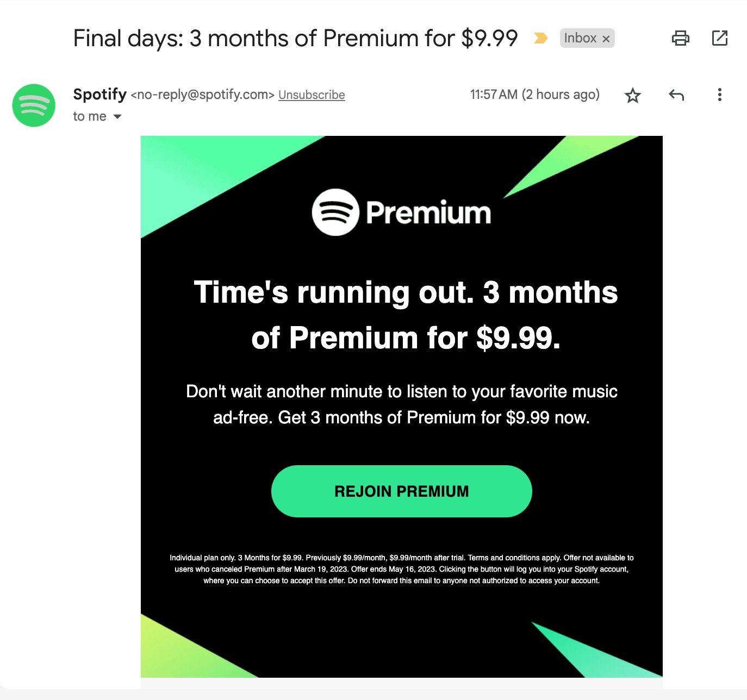Reply using the arrow icon
This screenshot has width=747, height=700.
[676, 95]
